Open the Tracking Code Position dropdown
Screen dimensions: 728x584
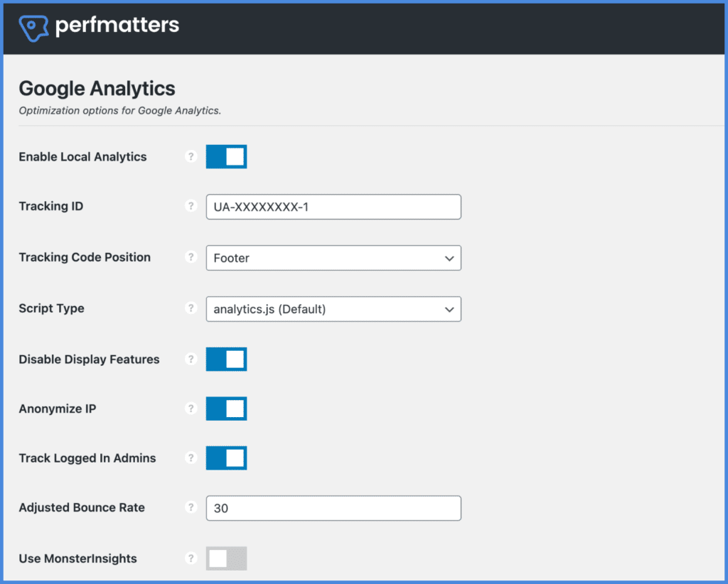point(333,258)
